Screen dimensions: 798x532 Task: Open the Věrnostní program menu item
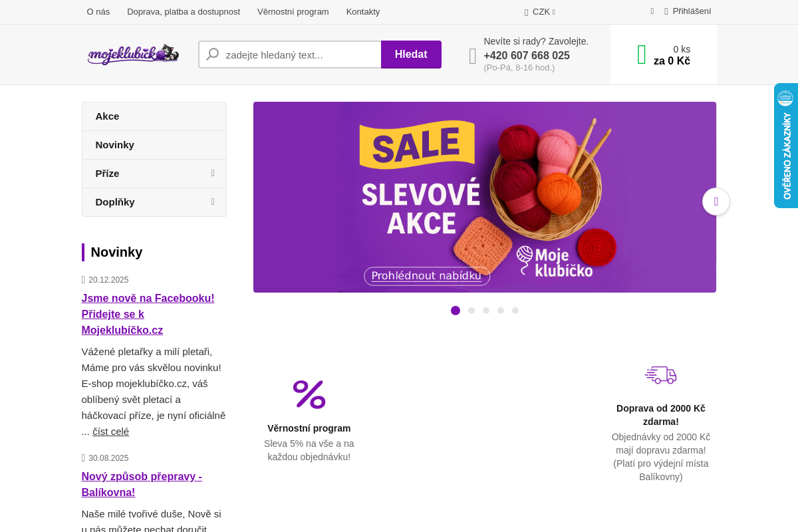293,11
